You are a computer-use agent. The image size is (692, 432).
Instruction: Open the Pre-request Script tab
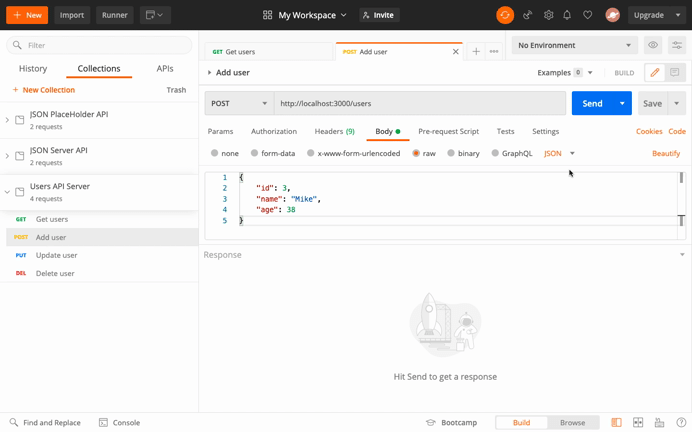448,131
